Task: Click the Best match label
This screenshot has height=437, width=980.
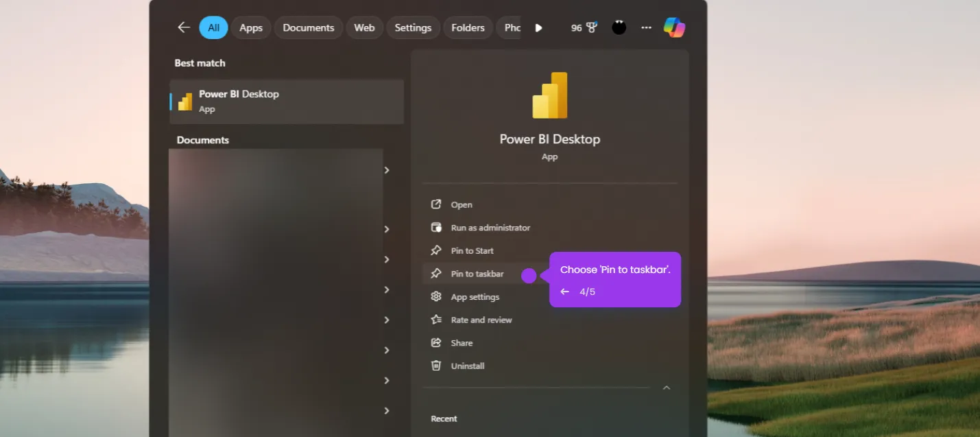Action: point(200,63)
